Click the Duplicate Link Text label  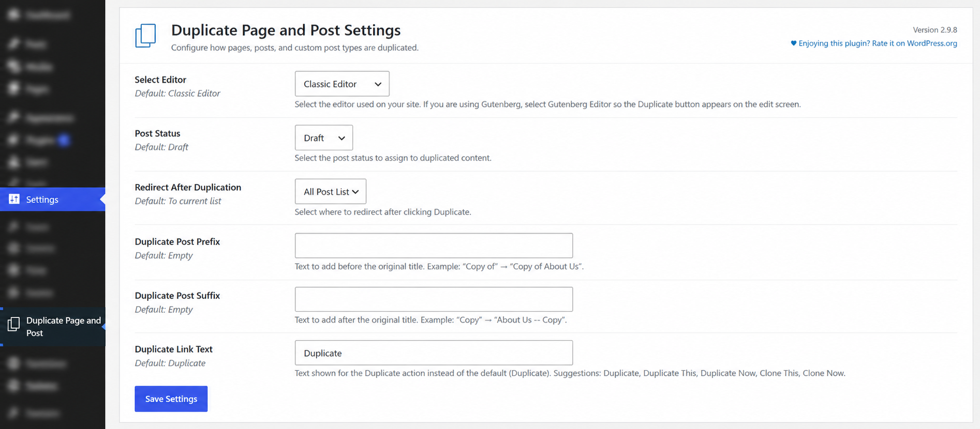click(174, 349)
